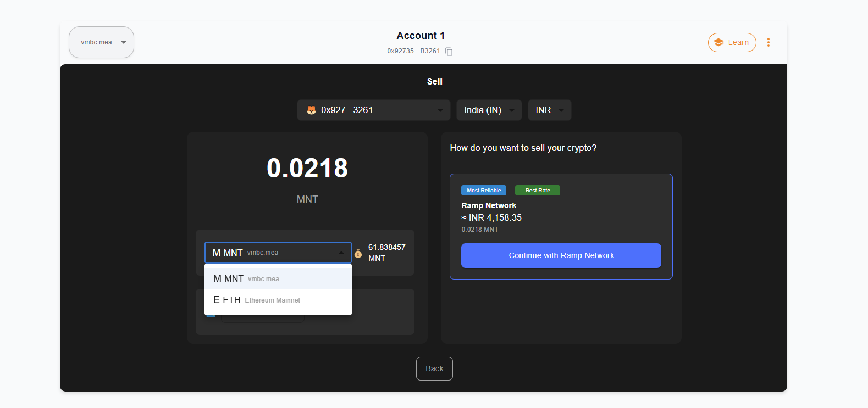Viewport: 868px width, 408px height.
Task: Click the Back button
Action: coord(434,368)
